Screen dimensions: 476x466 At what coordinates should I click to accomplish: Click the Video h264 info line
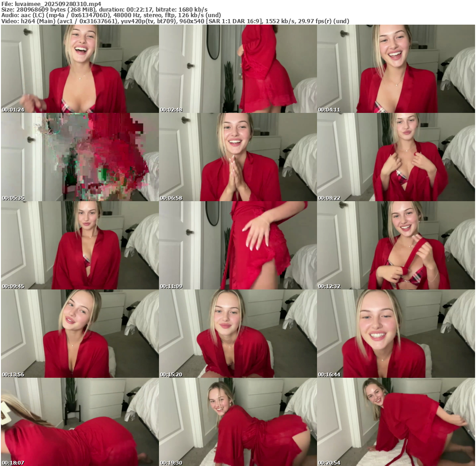175,21
